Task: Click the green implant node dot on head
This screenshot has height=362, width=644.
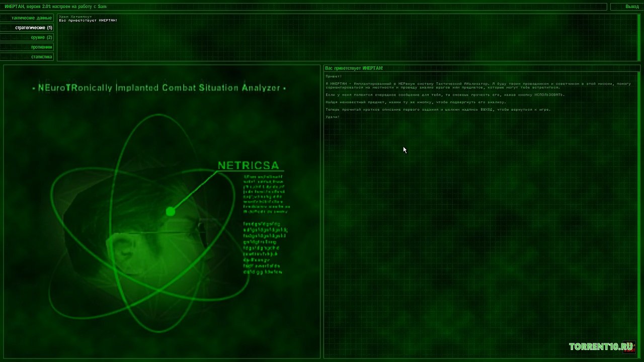Action: click(x=171, y=212)
